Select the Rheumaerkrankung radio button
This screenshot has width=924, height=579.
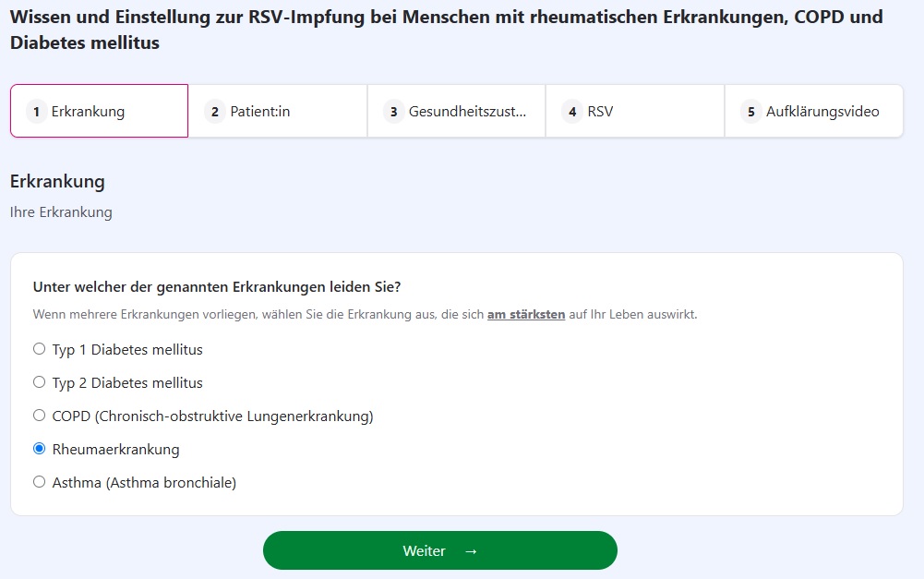tap(39, 449)
